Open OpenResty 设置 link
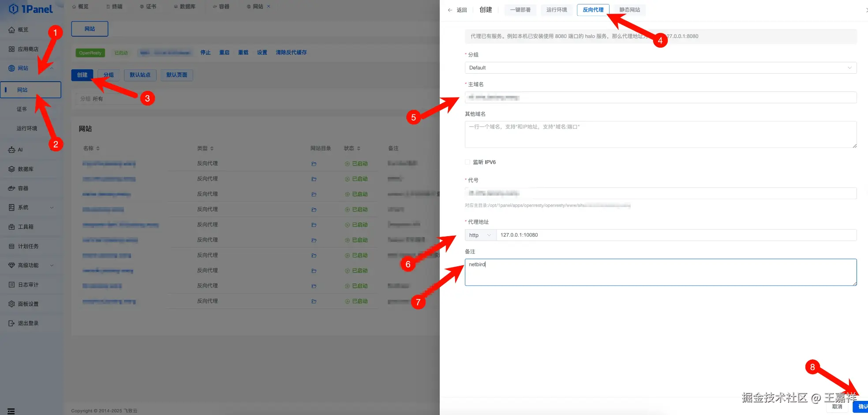 [x=262, y=53]
